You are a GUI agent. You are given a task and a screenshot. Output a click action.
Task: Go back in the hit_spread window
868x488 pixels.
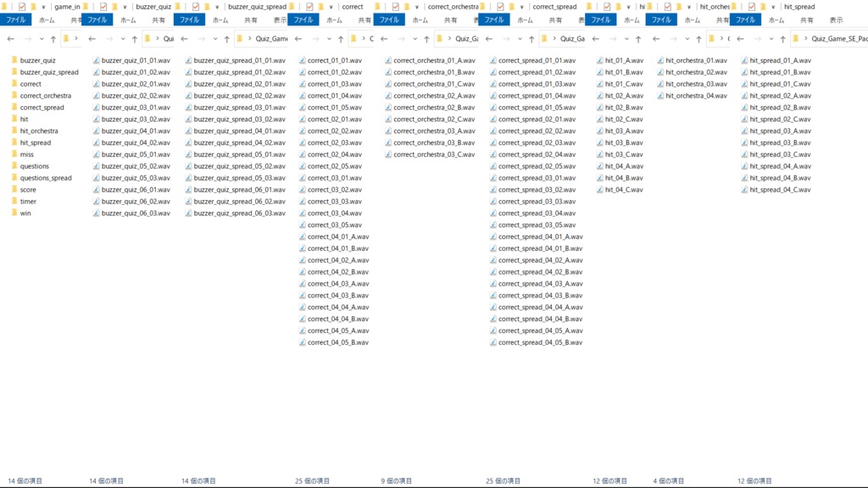click(740, 39)
